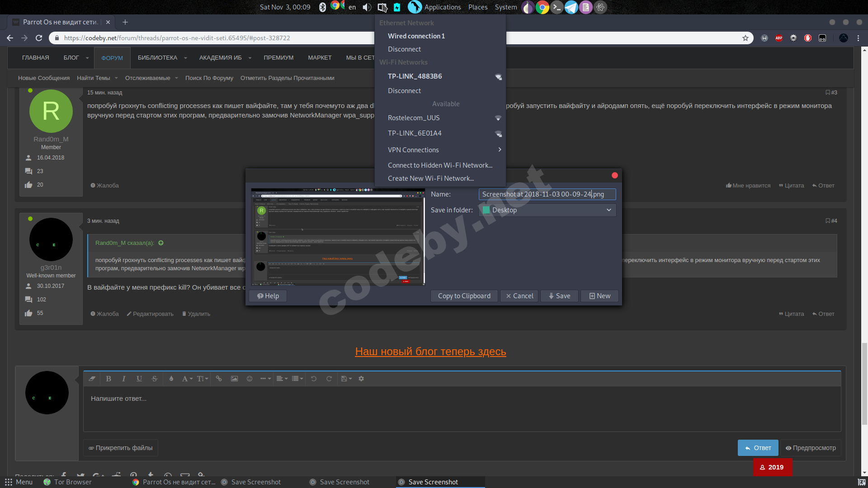Bookmark this page with star icon
868x488 pixels.
(745, 38)
